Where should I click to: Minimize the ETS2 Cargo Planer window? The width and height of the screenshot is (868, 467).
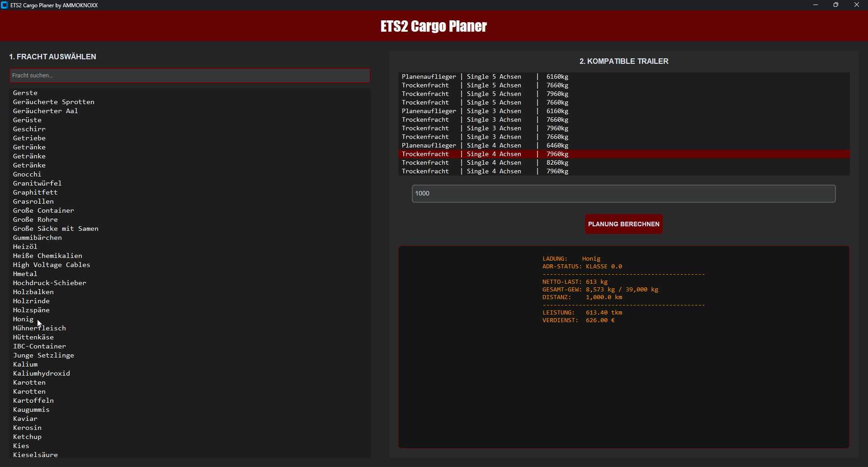(816, 5)
